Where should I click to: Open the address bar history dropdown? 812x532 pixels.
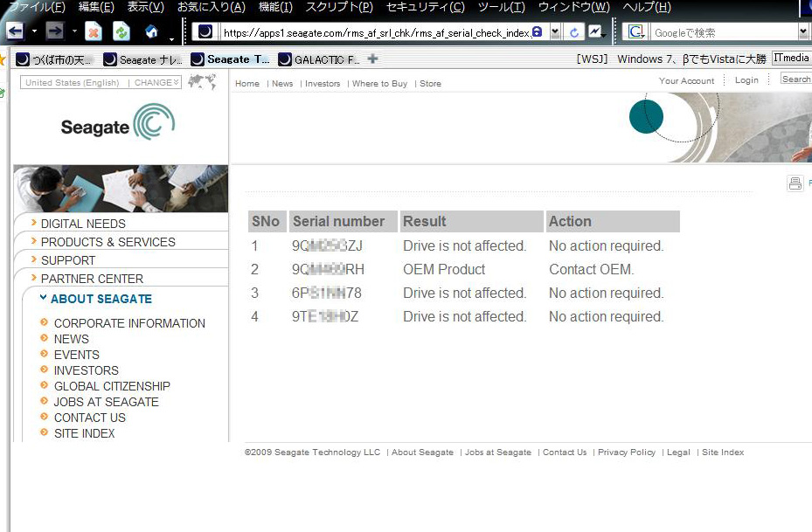click(555, 32)
